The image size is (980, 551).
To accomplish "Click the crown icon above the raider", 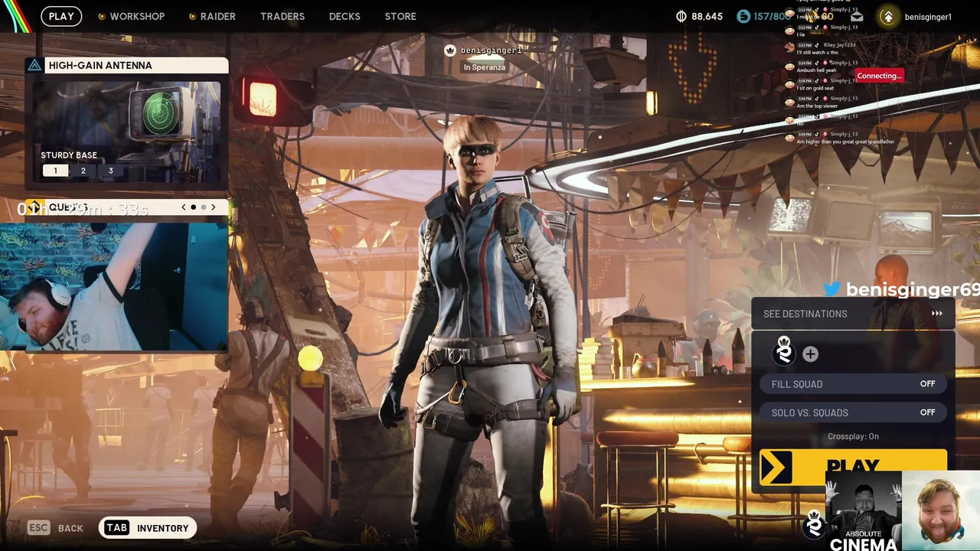I will (x=450, y=51).
